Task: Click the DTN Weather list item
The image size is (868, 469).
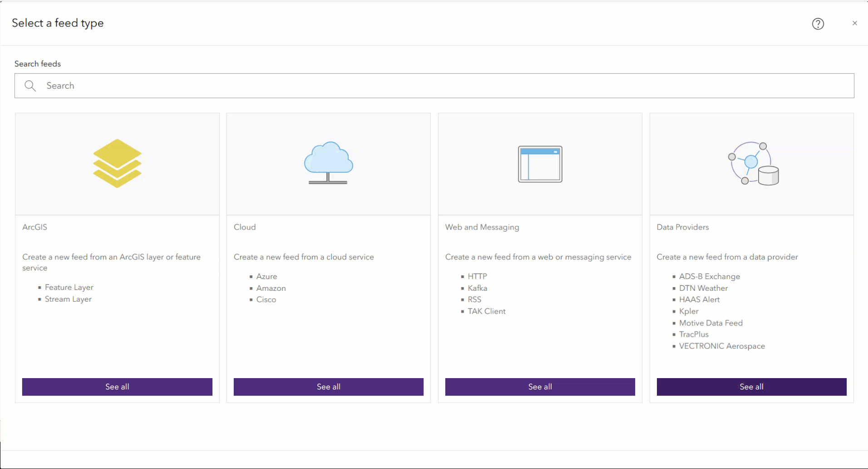Action: pos(703,288)
